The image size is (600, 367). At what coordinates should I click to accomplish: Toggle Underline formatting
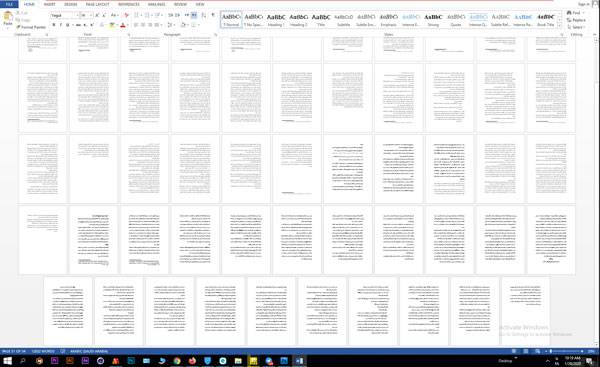[x=68, y=25]
